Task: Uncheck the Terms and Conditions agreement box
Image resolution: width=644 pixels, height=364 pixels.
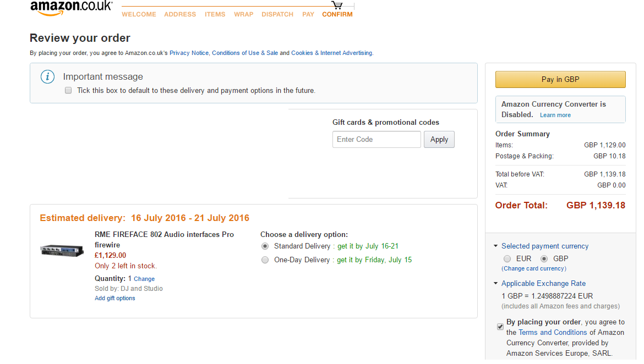Action: pyautogui.click(x=500, y=327)
